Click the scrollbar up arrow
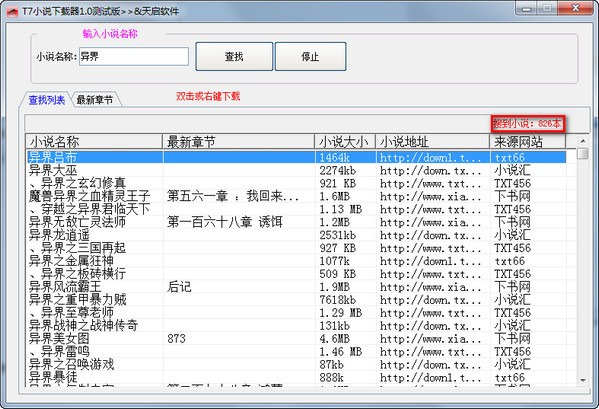The width and height of the screenshot is (599, 409). pos(583,141)
